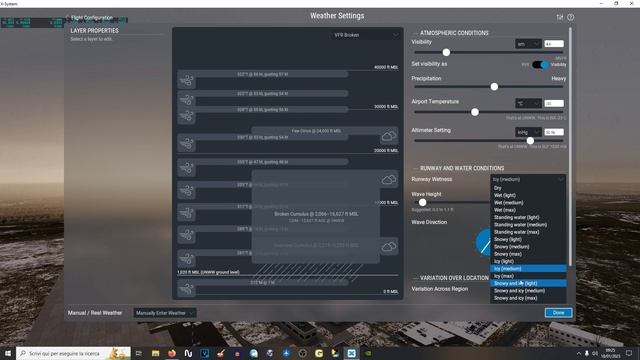
Task: Click the Wave Direction compass dial
Action: (x=483, y=242)
